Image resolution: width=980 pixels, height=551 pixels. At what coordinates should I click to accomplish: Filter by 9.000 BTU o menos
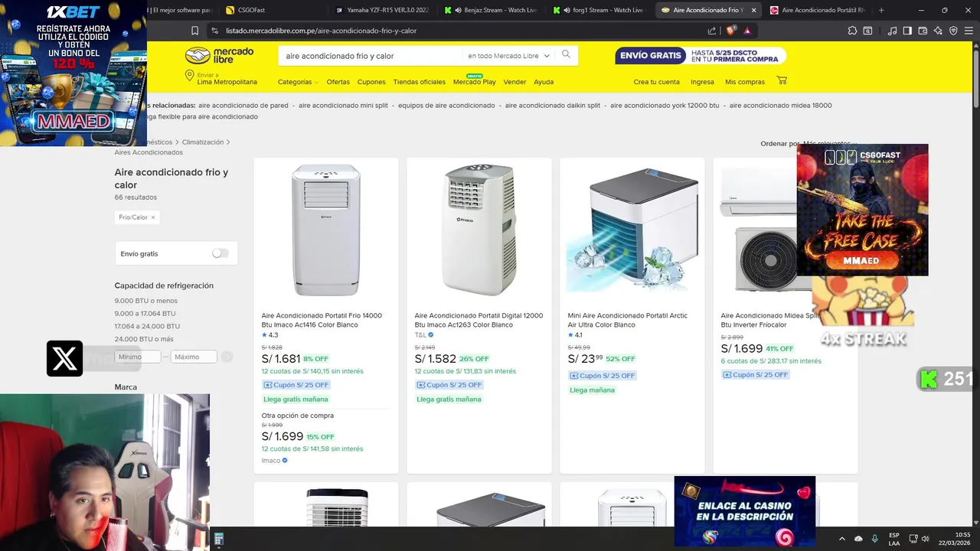click(145, 301)
